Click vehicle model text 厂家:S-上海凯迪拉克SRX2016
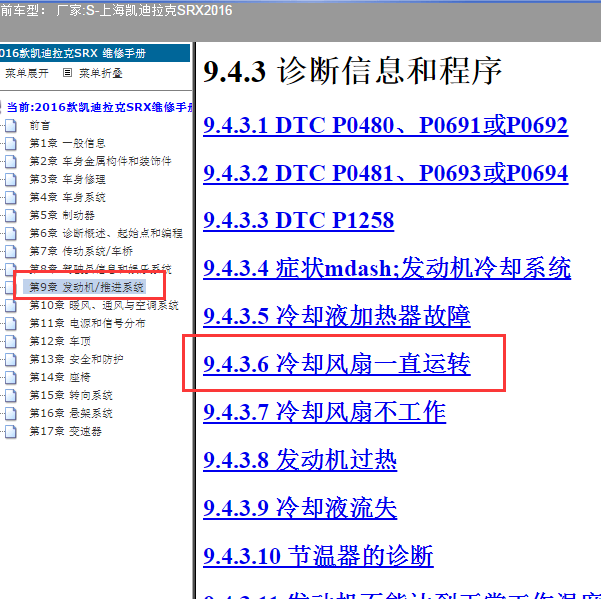Viewport: 601px width, 599px height. [144, 10]
